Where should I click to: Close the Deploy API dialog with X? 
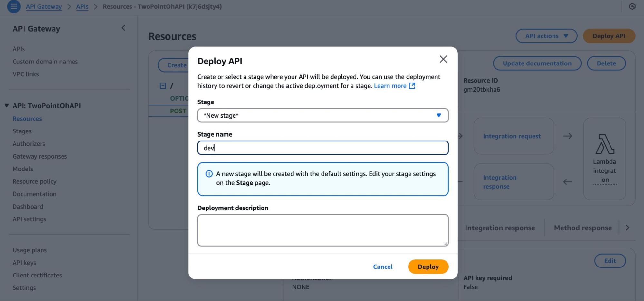click(443, 59)
